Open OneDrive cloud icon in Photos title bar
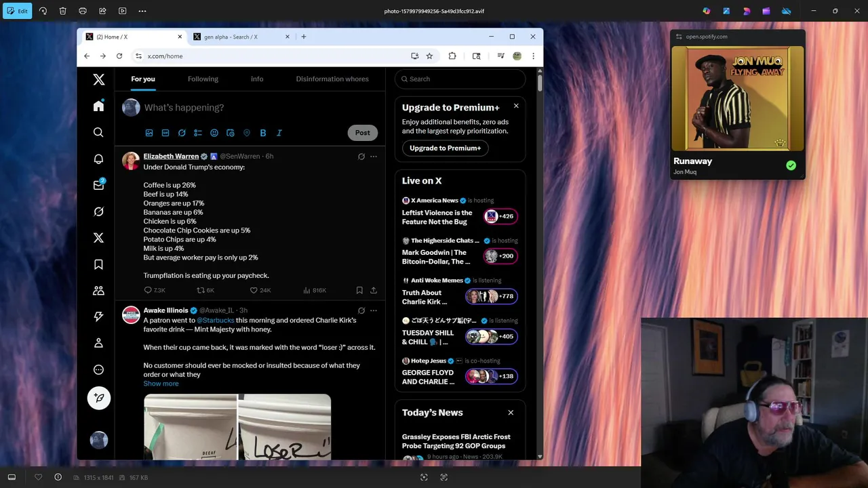Viewport: 868px width, 488px height. [786, 11]
